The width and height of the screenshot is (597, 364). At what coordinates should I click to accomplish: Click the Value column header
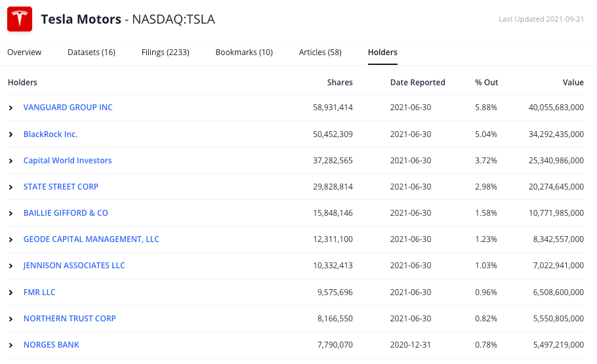(573, 82)
